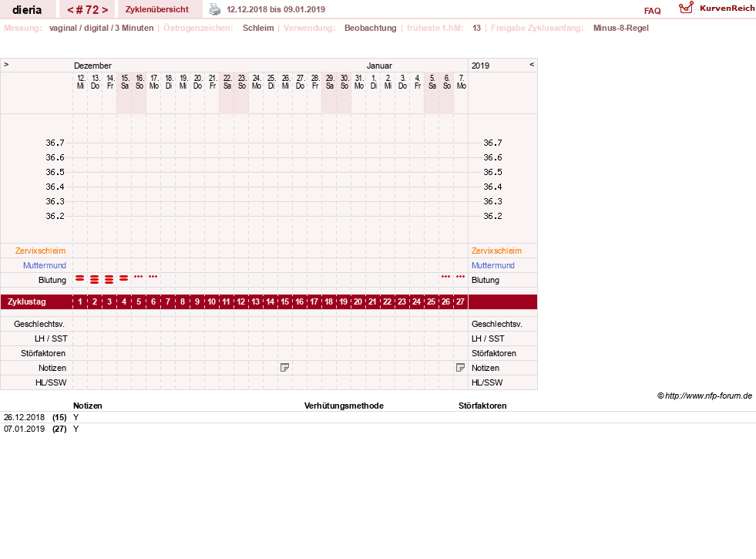This screenshot has width=756, height=559.
Task: Go to next cycle with the right arrow by #72
Action: point(105,10)
